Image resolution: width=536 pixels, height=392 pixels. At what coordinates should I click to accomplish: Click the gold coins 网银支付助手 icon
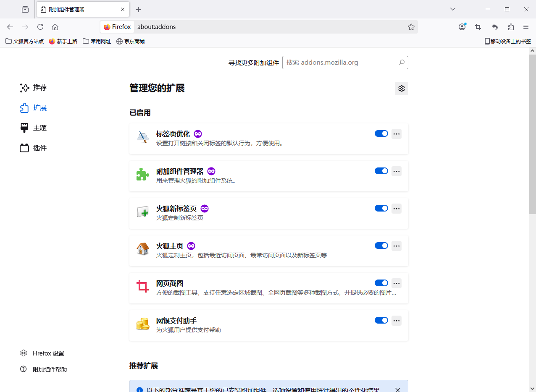point(143,324)
